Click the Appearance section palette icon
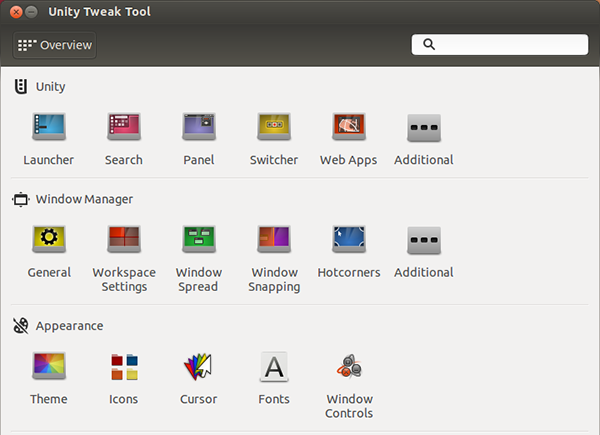Viewport: 600px width, 435px height. click(x=21, y=326)
